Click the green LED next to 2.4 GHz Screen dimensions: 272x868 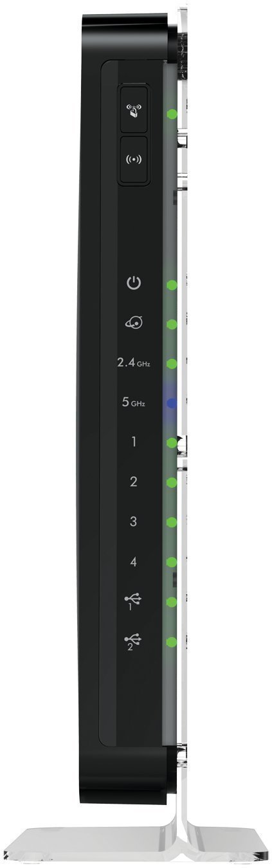pyautogui.click(x=172, y=364)
